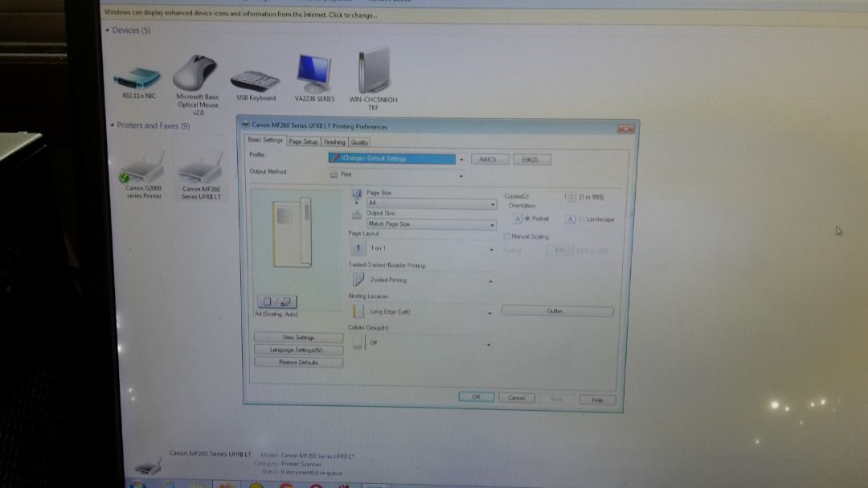Click the page preview thumbnail
The width and height of the screenshot is (868, 488).
tap(293, 233)
